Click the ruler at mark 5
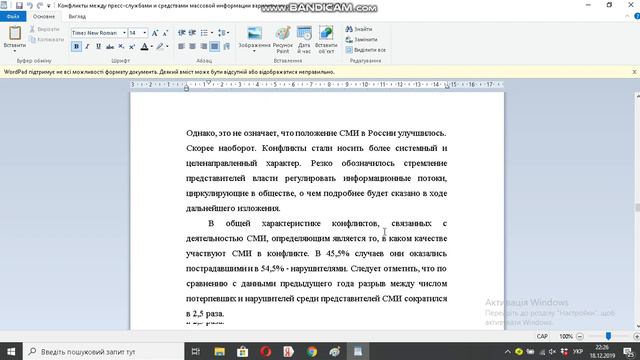The image size is (640, 360). (x=275, y=84)
